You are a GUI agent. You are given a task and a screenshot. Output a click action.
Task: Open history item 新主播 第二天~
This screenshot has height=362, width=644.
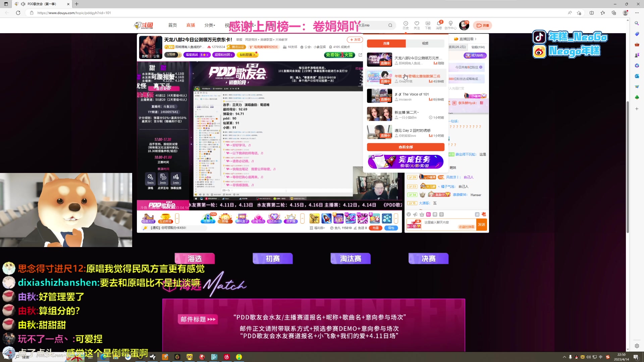point(406,114)
